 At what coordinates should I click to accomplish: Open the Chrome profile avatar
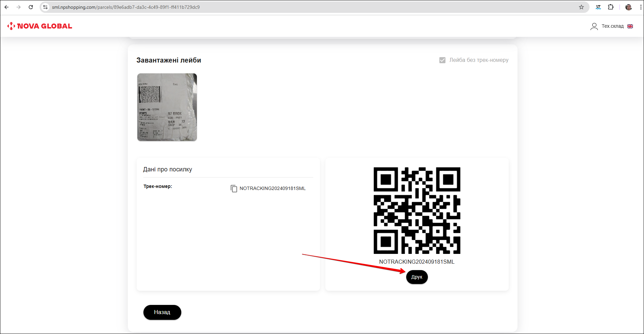point(628,7)
